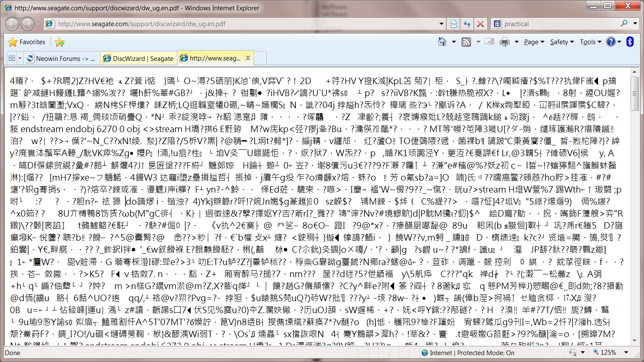This screenshot has width=644, height=362.
Task: Add page to the Favorites bar
Action: pyautogui.click(x=60, y=42)
